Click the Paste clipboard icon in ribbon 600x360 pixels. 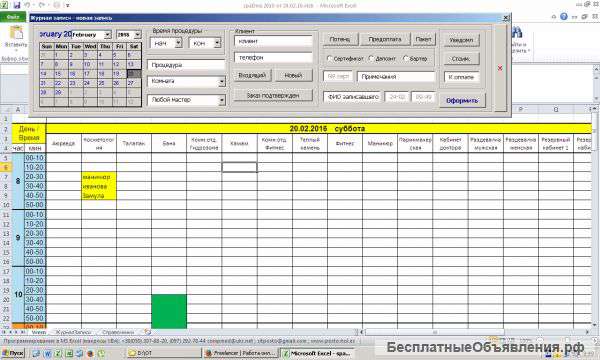[x=16, y=33]
